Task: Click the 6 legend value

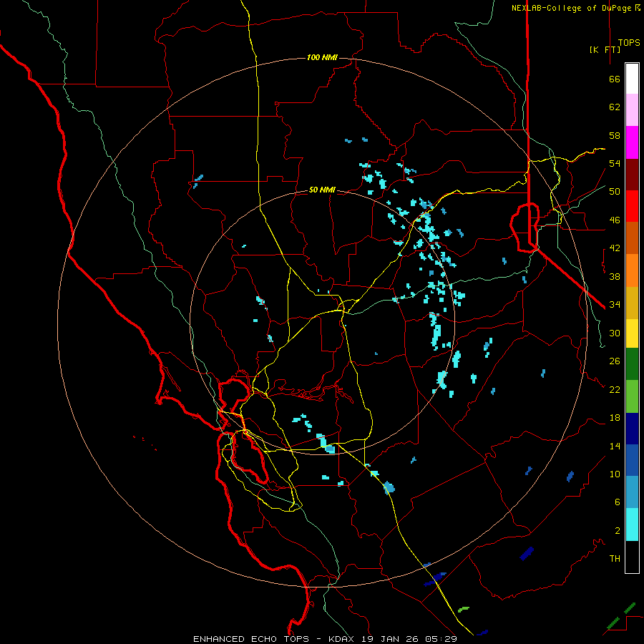Action: (x=618, y=502)
